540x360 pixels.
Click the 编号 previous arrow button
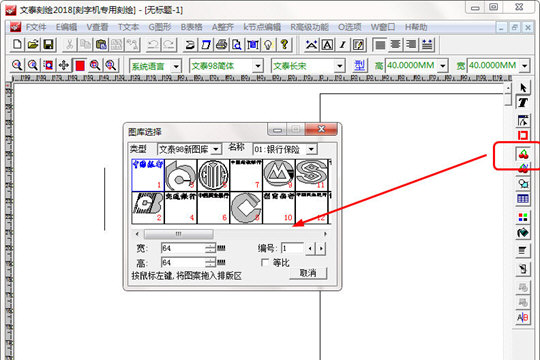310,248
